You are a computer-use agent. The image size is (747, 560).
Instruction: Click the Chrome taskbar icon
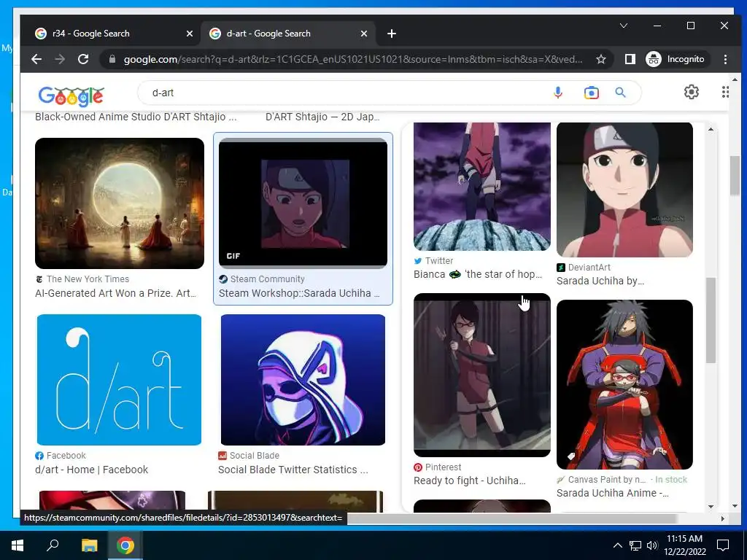[x=125, y=545]
